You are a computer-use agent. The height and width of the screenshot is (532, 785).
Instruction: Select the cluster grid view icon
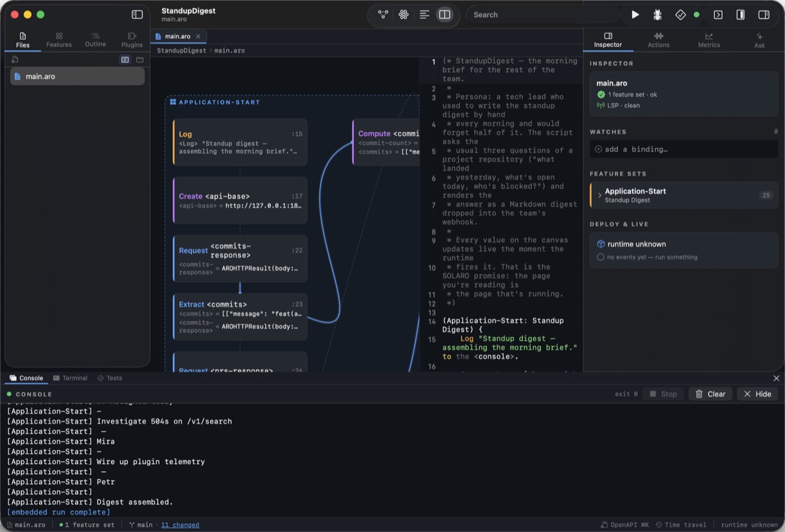(403, 15)
